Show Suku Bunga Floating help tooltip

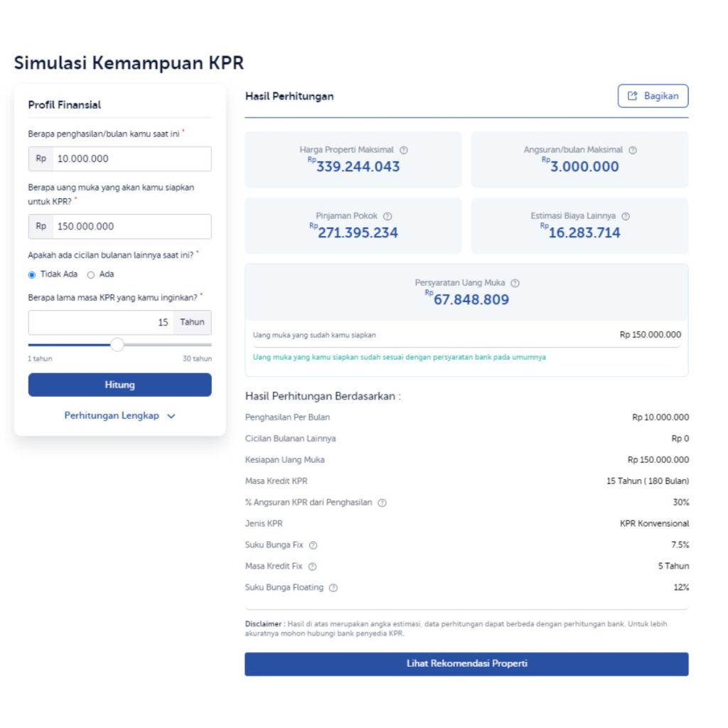click(x=333, y=588)
